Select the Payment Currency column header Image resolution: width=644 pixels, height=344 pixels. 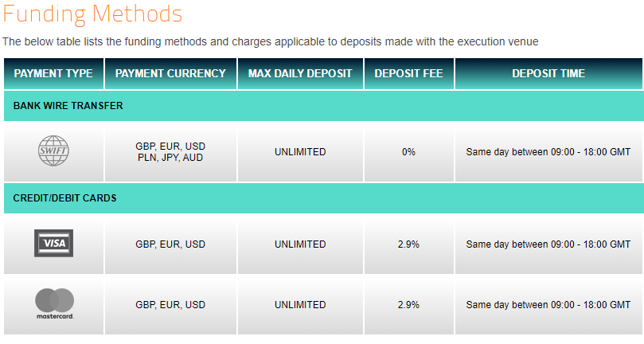pos(170,73)
